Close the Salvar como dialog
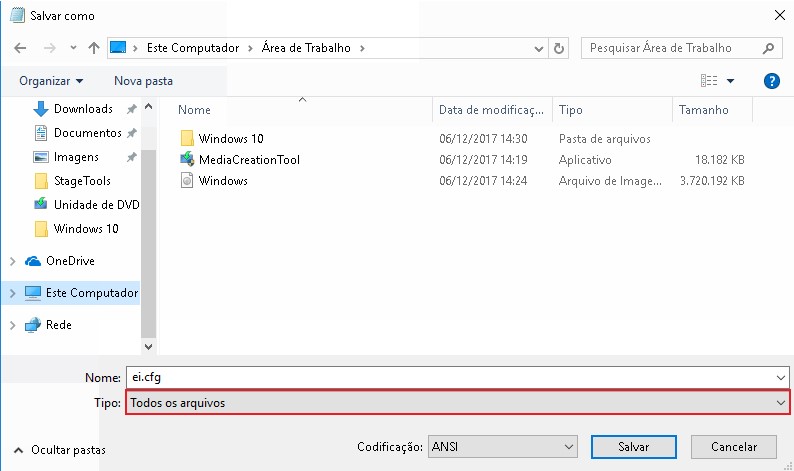The height and width of the screenshot is (471, 794). coord(780,15)
